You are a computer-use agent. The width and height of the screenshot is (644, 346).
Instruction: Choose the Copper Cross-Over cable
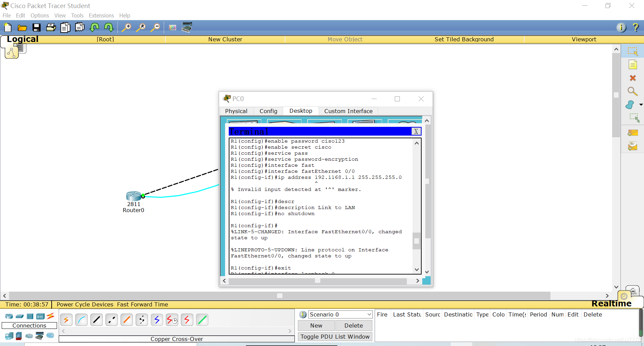pos(111,320)
